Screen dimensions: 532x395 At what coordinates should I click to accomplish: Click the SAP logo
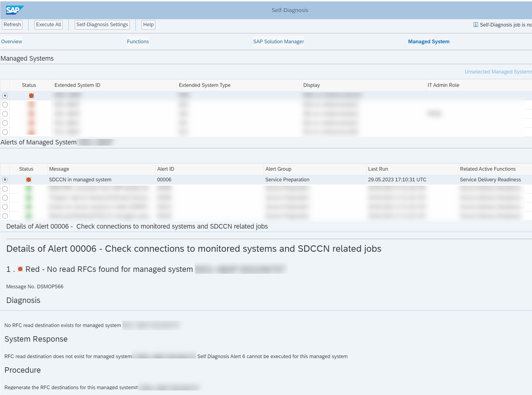tap(15, 10)
